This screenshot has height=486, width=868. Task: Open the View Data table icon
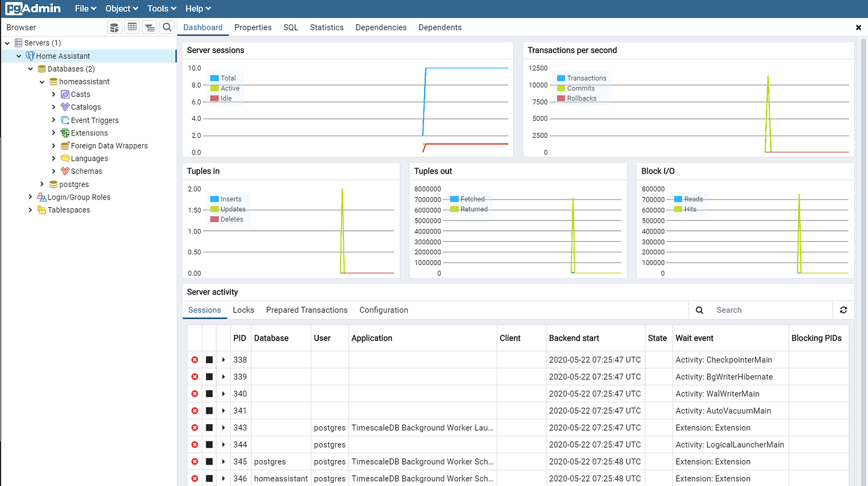tap(131, 27)
